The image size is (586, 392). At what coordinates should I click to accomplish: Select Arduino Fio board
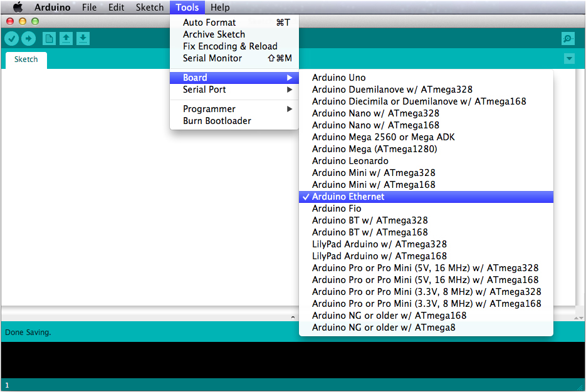[x=426, y=209]
